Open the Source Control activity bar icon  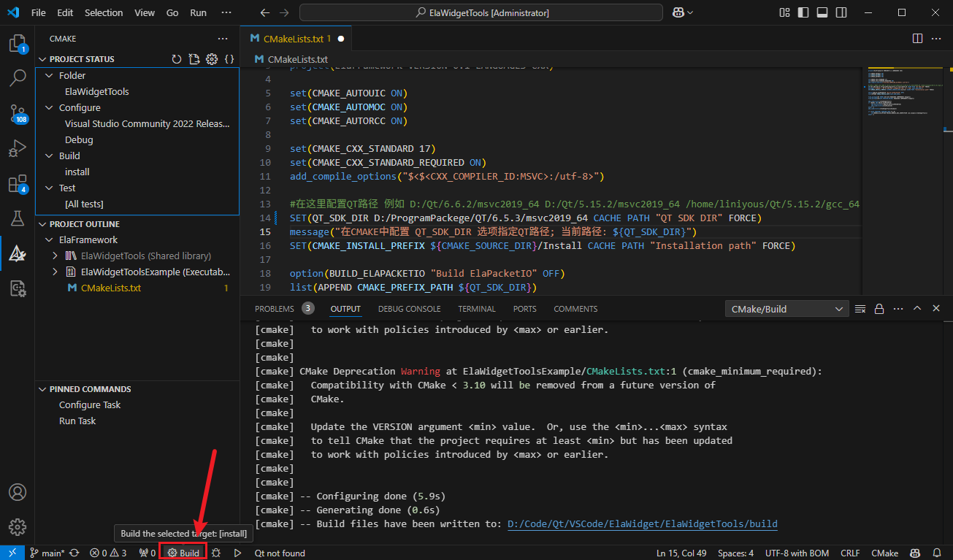(17, 113)
